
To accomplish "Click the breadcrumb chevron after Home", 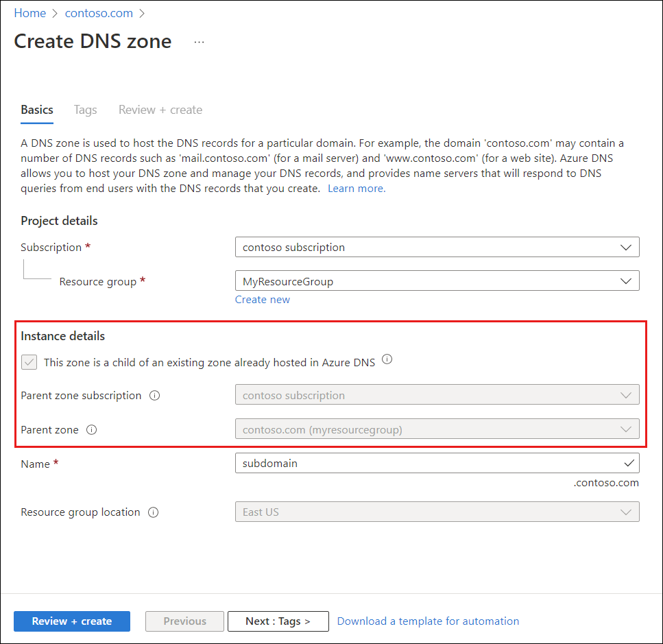I will coord(54,12).
